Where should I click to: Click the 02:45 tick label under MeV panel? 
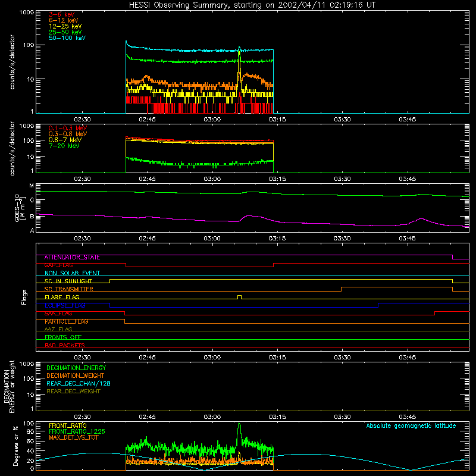[x=147, y=179]
